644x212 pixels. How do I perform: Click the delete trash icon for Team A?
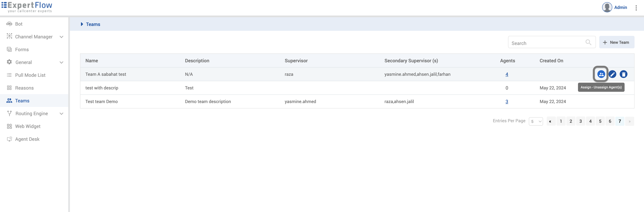tap(623, 74)
